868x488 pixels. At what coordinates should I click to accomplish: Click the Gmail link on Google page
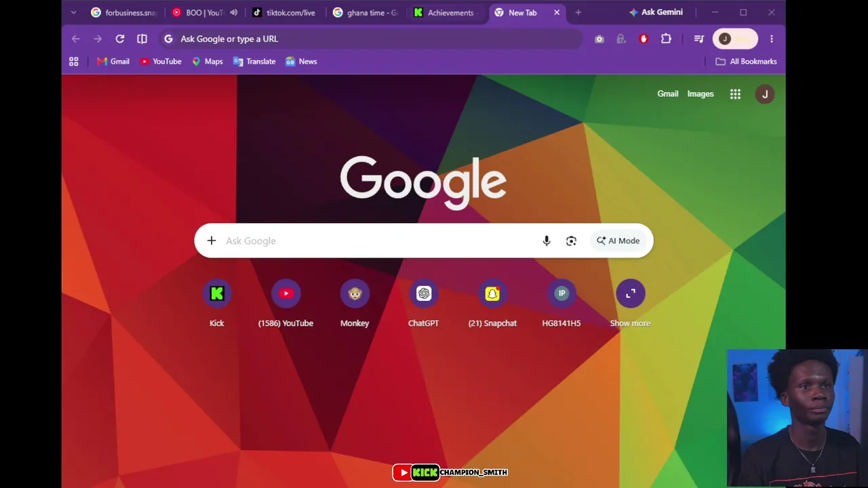(668, 94)
